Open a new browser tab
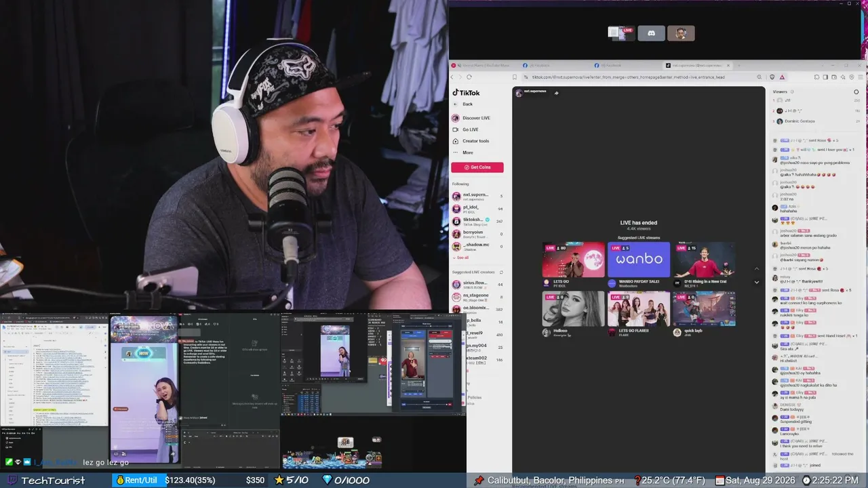Screen dimensions: 868x488 point(738,66)
